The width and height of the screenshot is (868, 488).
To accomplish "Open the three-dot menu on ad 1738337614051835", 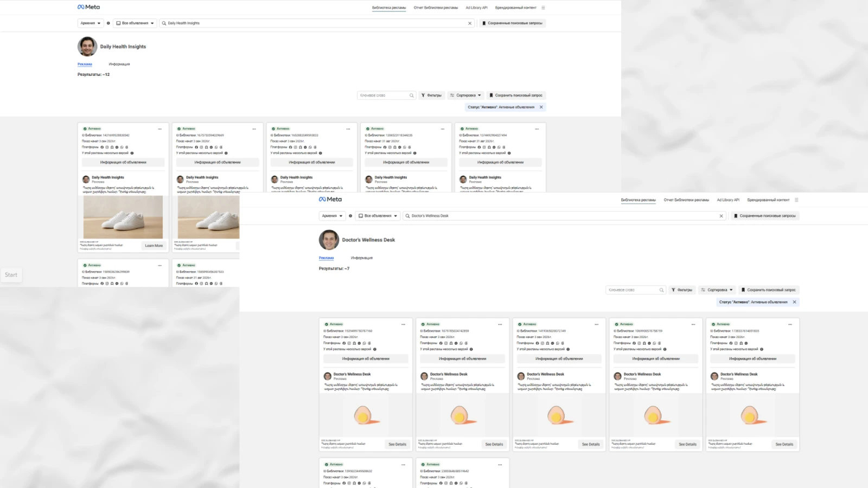I will click(790, 324).
